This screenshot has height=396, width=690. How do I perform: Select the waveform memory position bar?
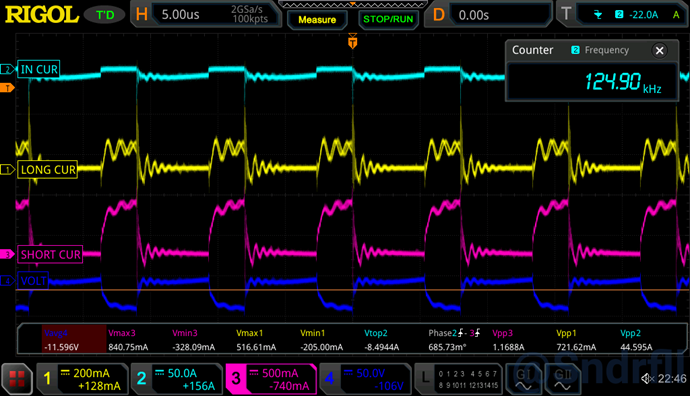tap(352, 4)
